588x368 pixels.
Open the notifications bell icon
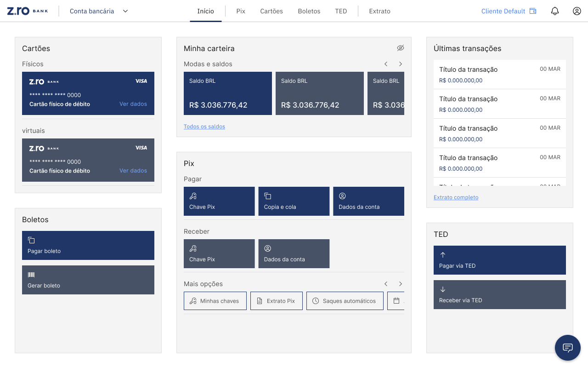pos(555,11)
